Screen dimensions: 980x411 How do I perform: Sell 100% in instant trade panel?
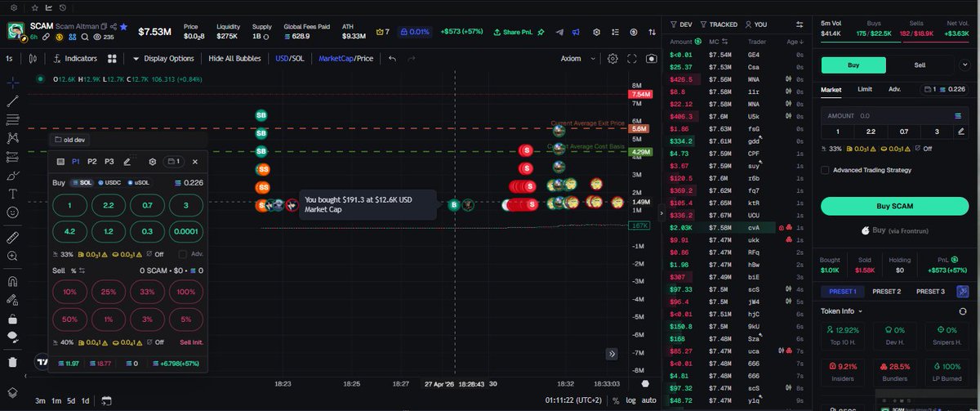[x=185, y=293]
